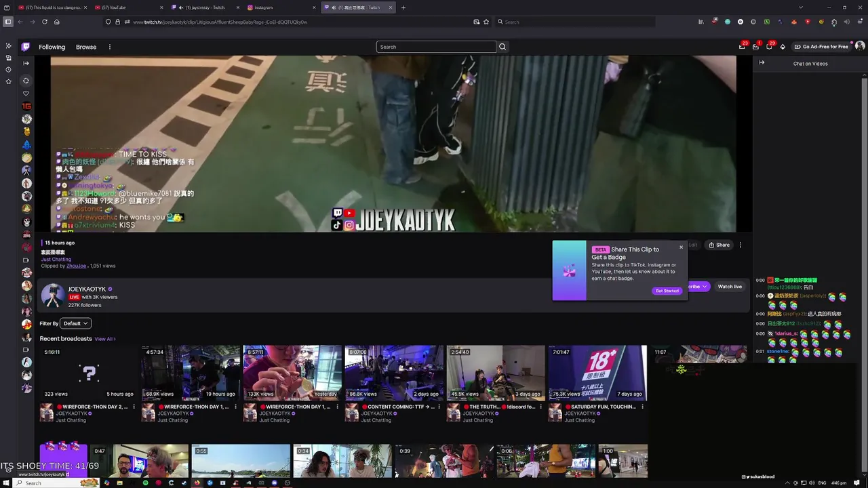Open WIREFORCE-THON DAY 2 broadcast thumbnail
Screen dimensions: 868x488
pos(89,373)
